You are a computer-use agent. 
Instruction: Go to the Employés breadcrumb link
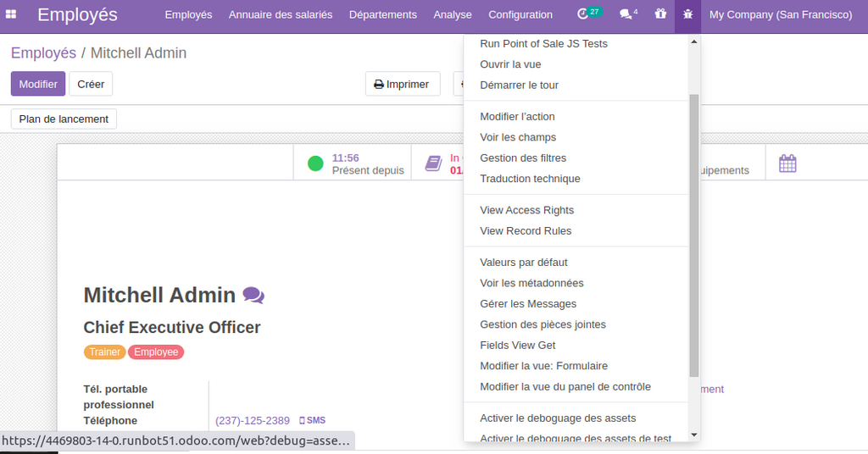(x=43, y=53)
